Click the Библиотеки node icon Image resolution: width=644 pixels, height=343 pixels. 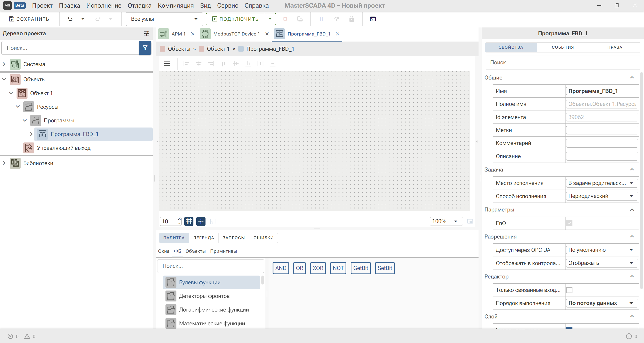(x=15, y=163)
